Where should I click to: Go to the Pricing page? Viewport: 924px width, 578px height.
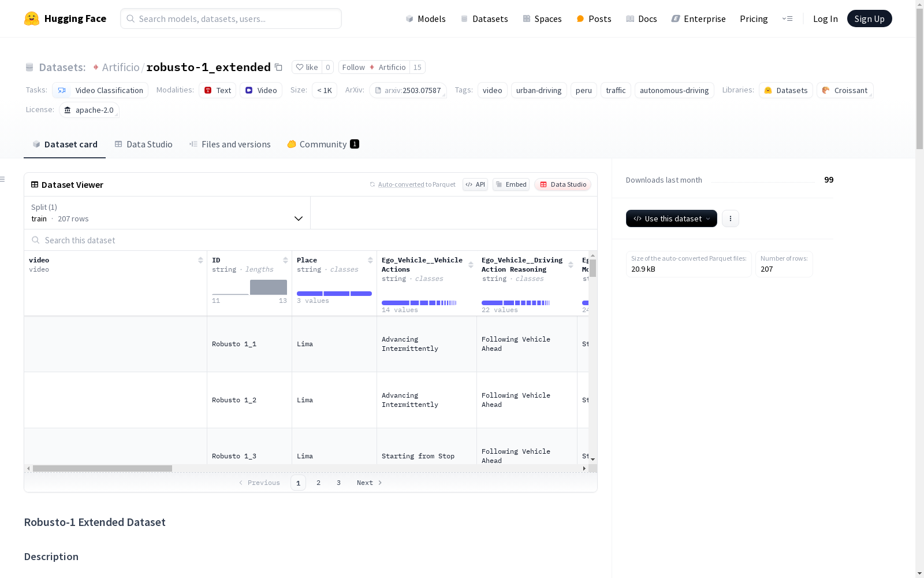click(754, 18)
